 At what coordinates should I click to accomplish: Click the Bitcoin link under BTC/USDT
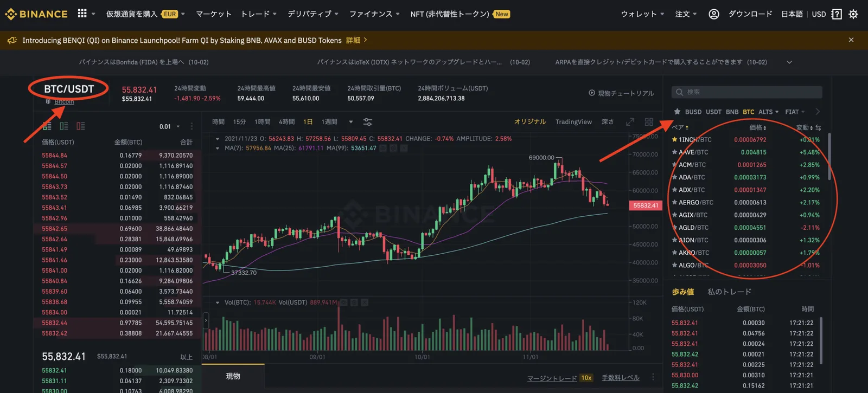coord(64,101)
